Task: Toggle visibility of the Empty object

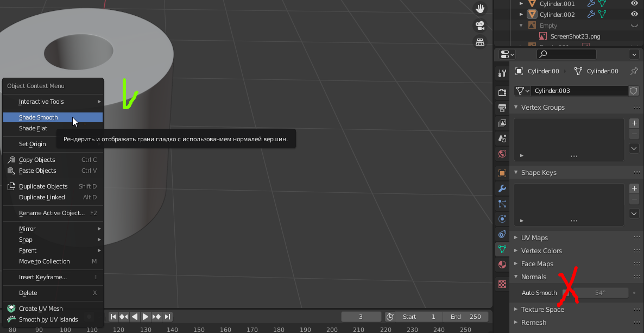Action: point(634,26)
